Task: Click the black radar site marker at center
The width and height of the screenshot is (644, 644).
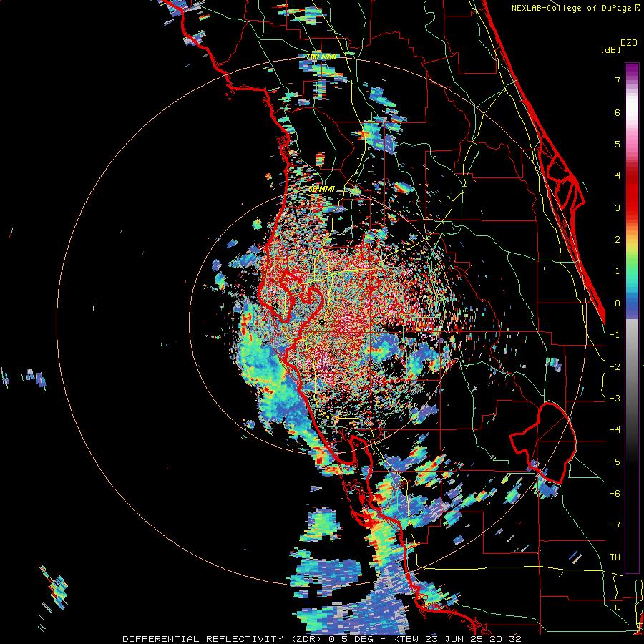Action: tap(322, 322)
